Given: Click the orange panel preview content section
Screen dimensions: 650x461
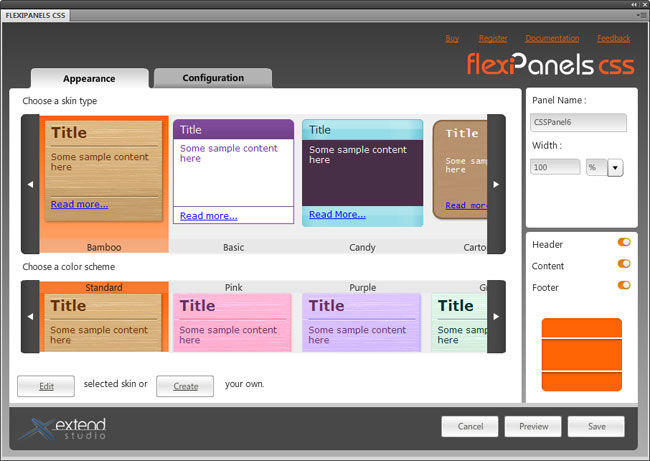Looking at the screenshot, I should pyautogui.click(x=582, y=355).
